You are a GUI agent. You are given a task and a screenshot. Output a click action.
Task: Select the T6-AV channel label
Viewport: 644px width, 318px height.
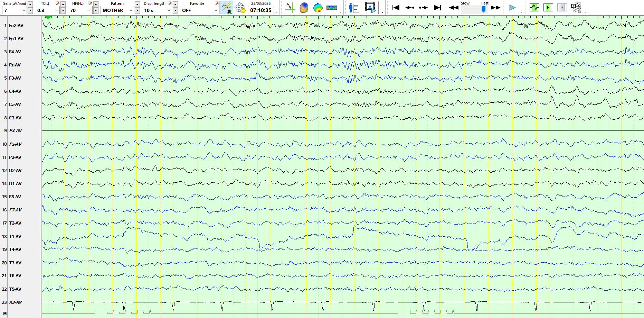tap(15, 276)
